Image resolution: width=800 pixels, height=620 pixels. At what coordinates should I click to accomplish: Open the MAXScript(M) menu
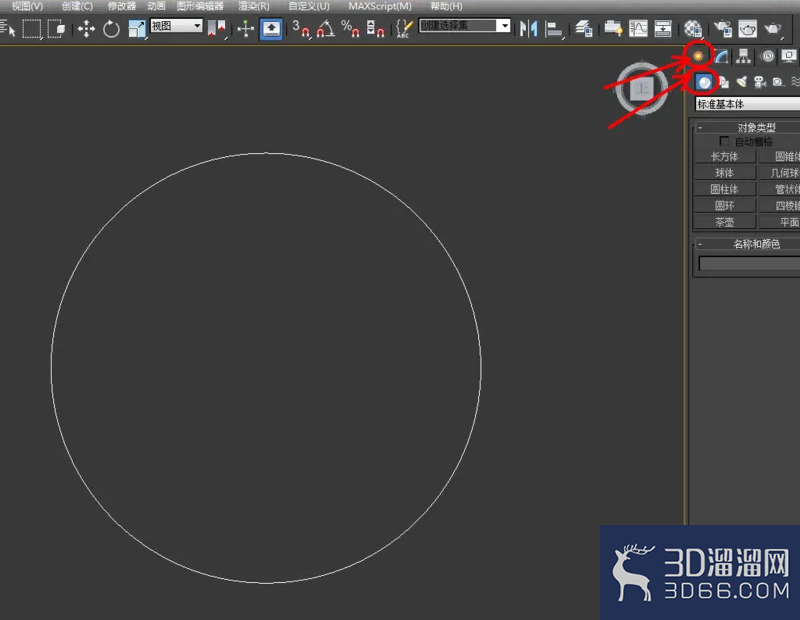tap(380, 6)
